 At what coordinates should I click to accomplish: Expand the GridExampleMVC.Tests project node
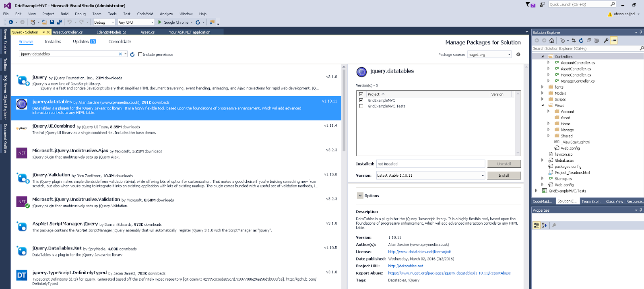click(x=536, y=191)
